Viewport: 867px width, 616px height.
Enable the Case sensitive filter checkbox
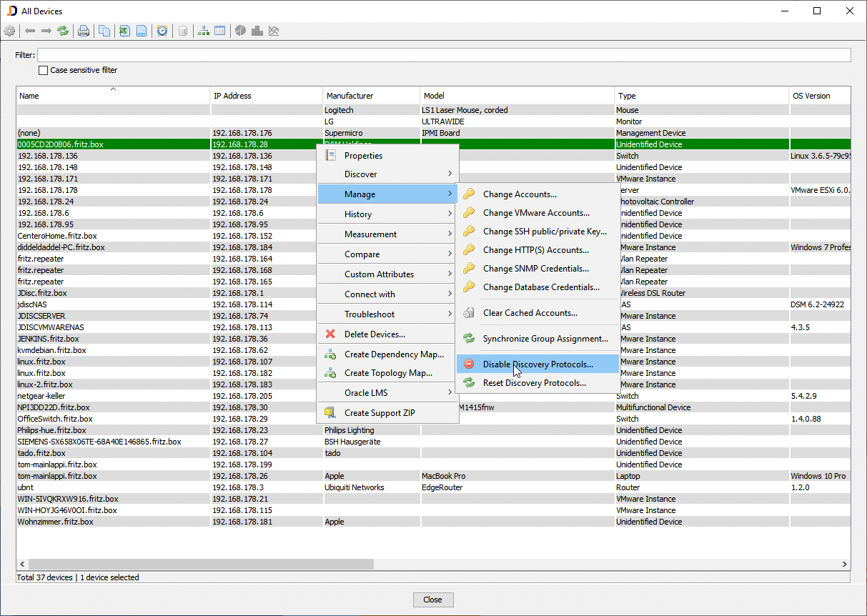[43, 70]
